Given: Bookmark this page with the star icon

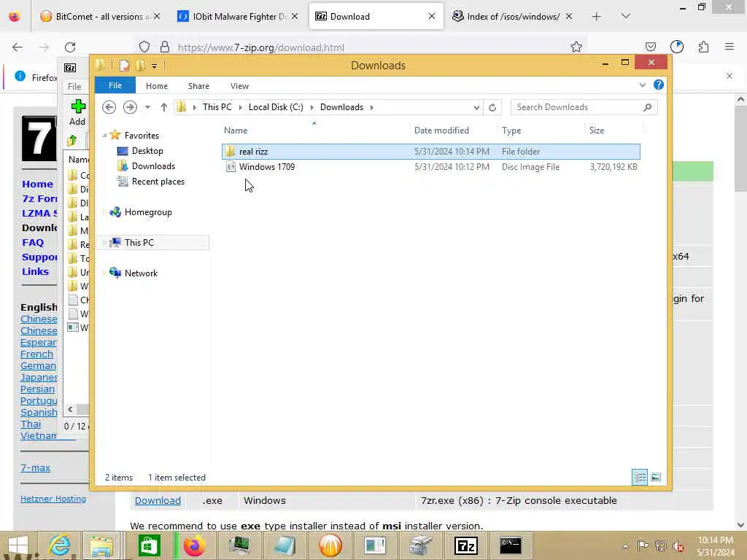Looking at the screenshot, I should coord(576,47).
